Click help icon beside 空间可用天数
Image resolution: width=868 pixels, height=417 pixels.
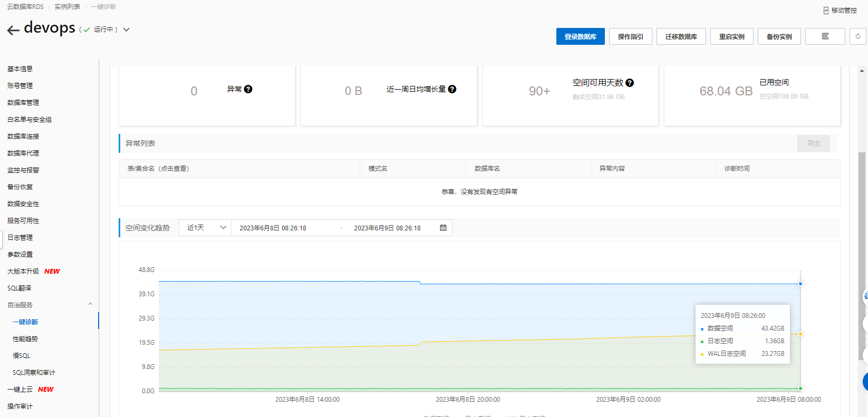pyautogui.click(x=630, y=83)
